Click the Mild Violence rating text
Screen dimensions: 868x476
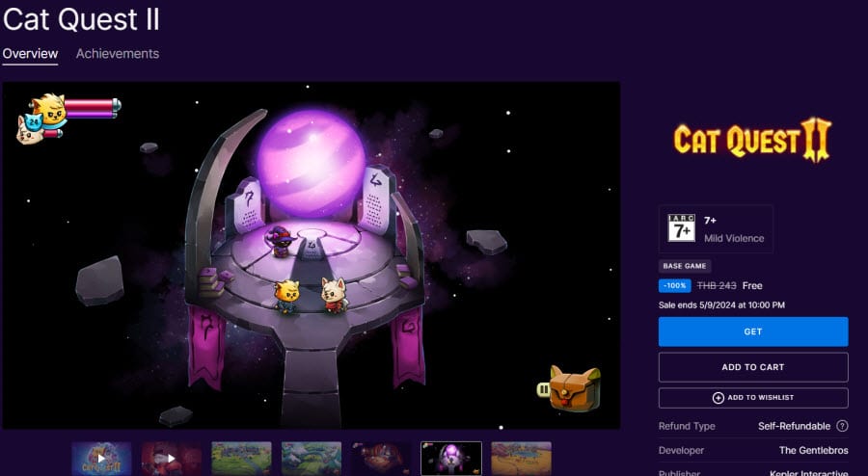coord(734,238)
